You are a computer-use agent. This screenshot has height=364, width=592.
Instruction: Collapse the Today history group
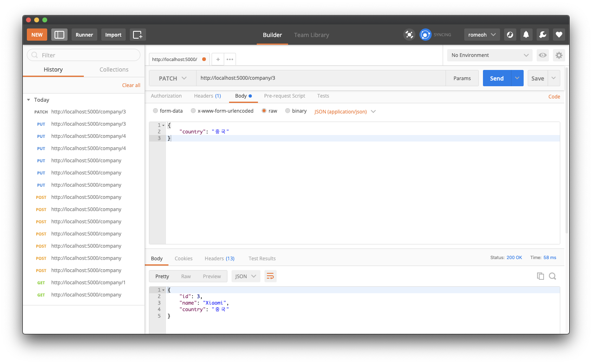pos(28,100)
